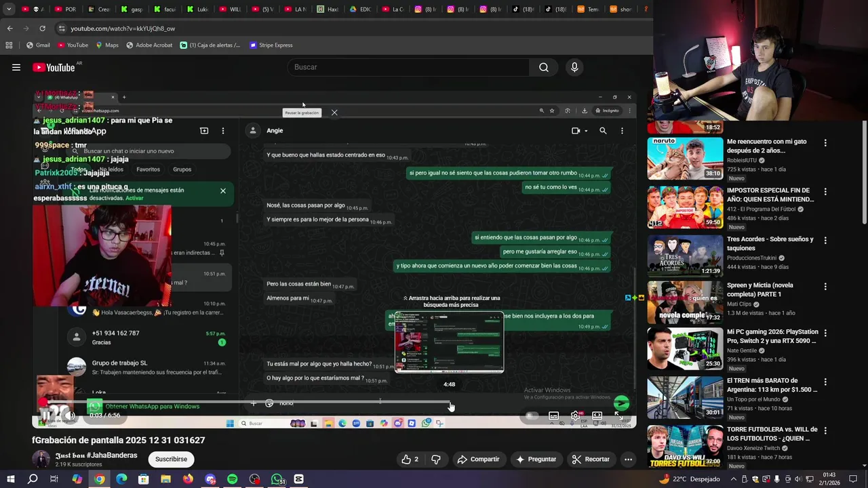Open the Gmail bookmark
Screen dimensions: 868x488
point(38,45)
